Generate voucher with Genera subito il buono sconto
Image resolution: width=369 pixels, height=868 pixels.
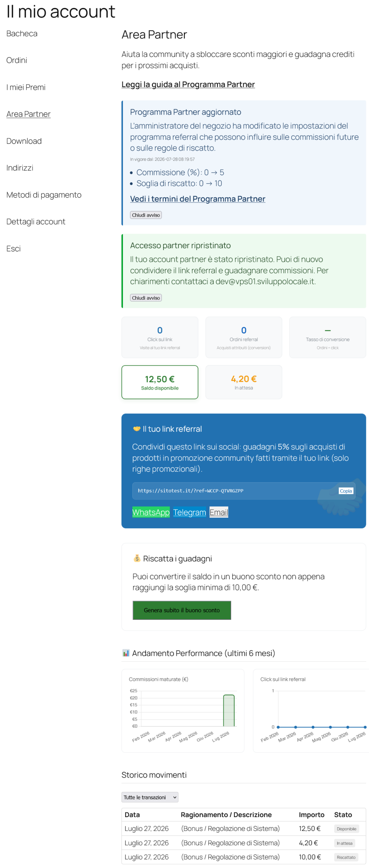click(182, 610)
